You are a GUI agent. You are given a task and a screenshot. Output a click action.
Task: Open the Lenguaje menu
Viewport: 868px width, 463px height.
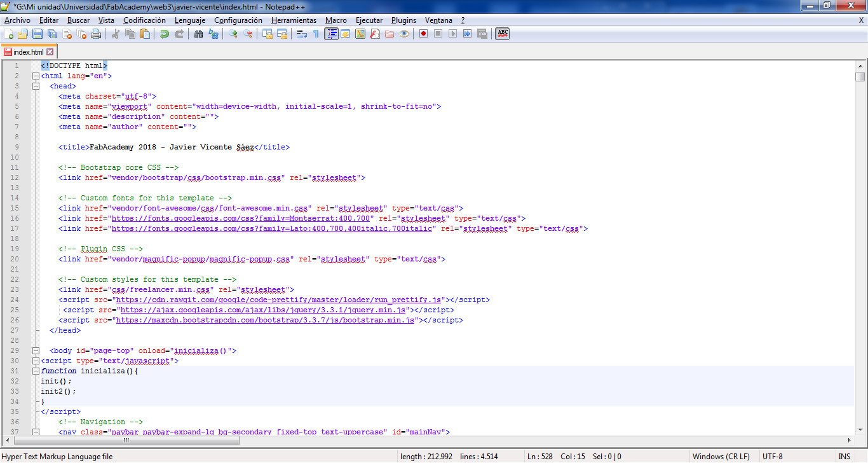(x=189, y=20)
